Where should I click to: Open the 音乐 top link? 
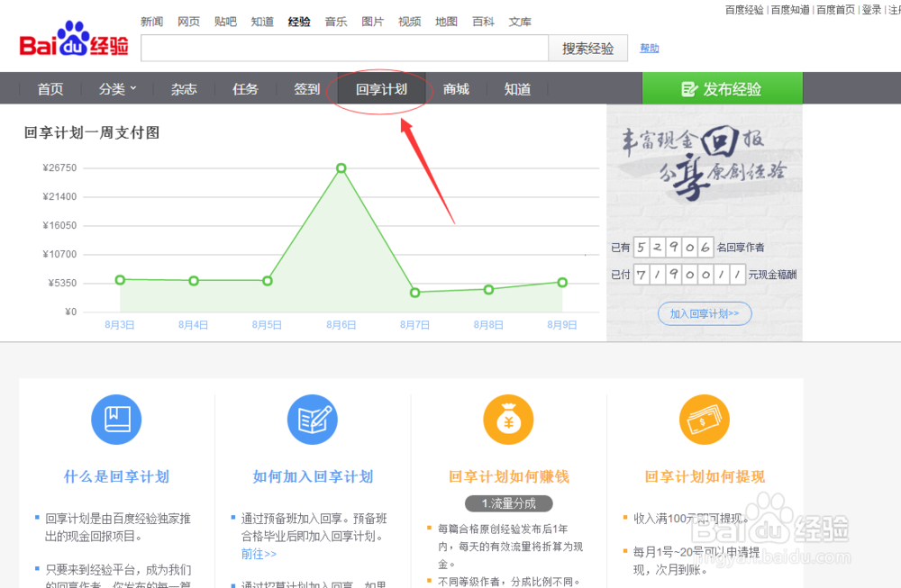(x=335, y=22)
